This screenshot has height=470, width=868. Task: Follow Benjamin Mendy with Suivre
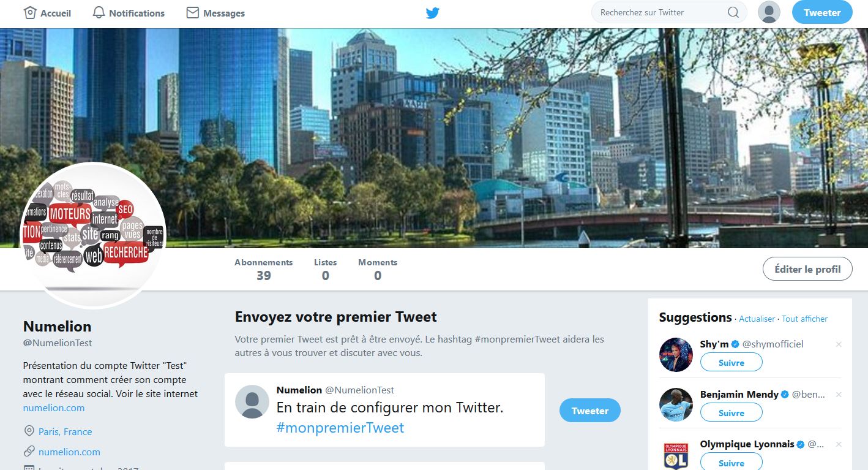click(731, 412)
